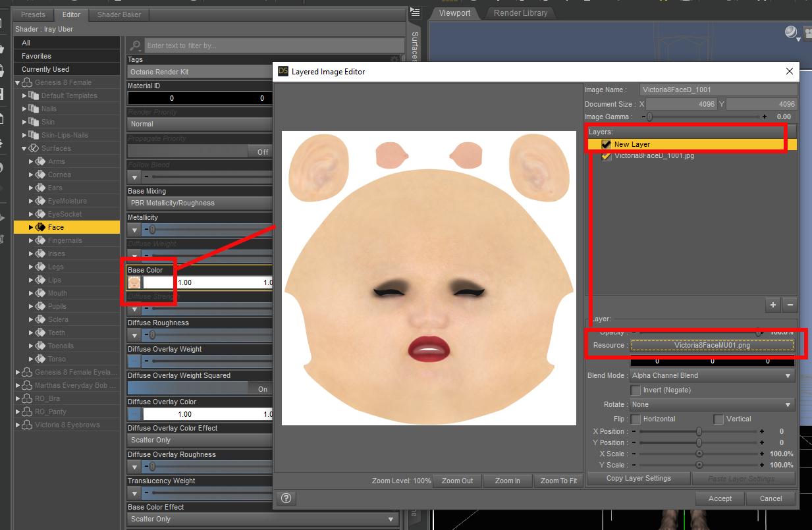Select the Irises surface icon

40,253
